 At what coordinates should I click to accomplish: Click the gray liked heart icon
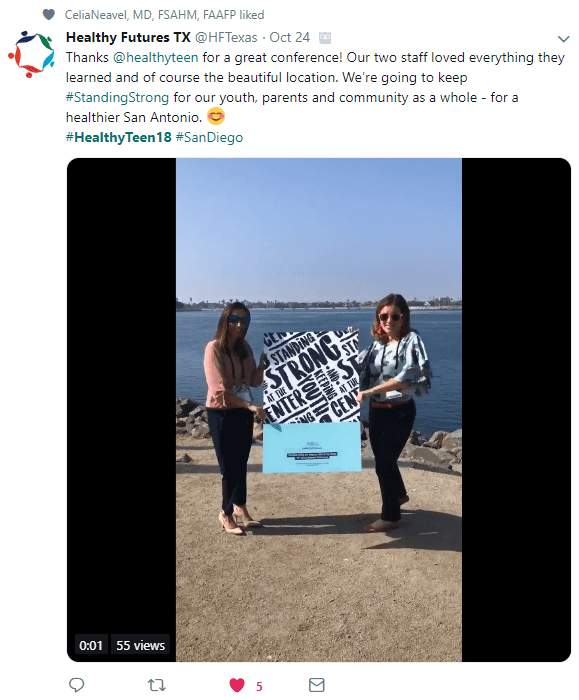pyautogui.click(x=49, y=15)
